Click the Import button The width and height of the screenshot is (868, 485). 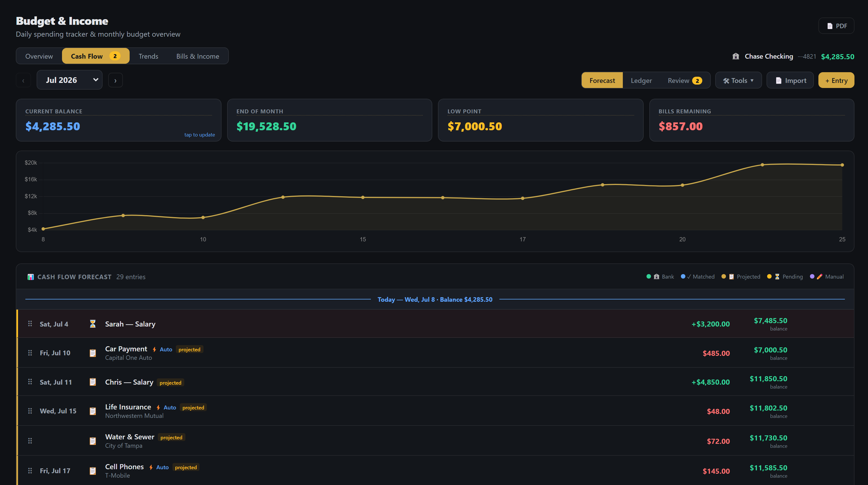coord(790,81)
